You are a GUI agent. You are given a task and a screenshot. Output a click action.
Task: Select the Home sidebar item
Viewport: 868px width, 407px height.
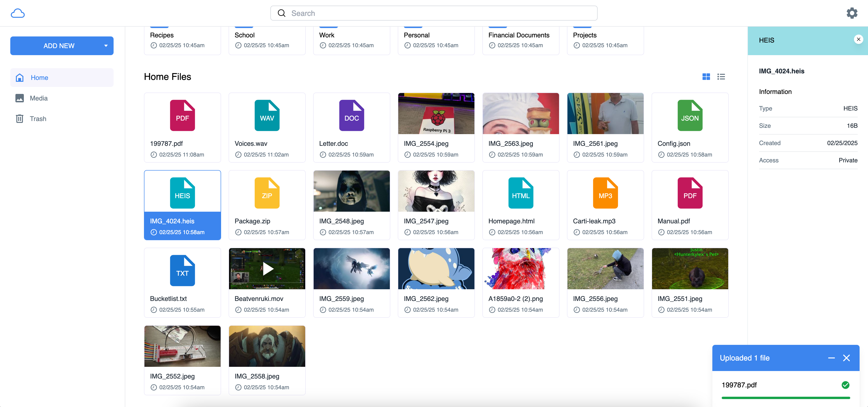[x=39, y=78]
